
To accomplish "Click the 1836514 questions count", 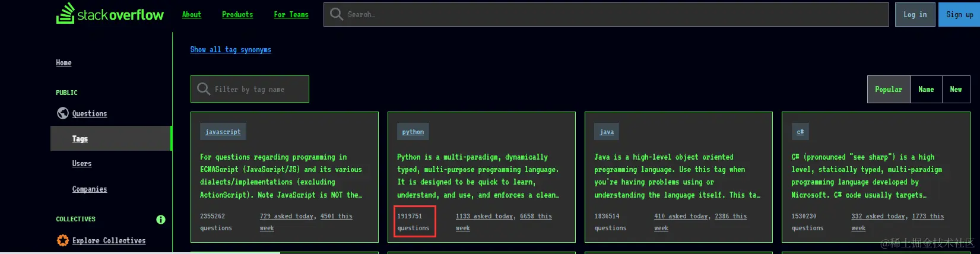I will (610, 222).
